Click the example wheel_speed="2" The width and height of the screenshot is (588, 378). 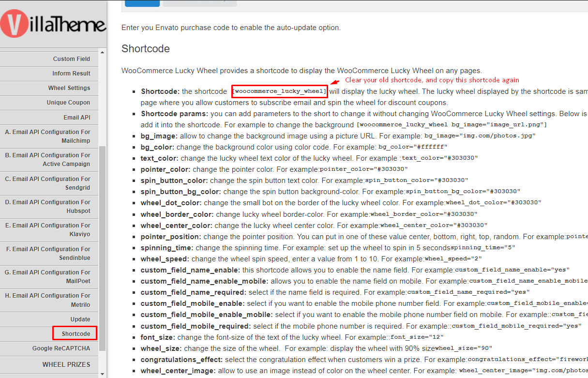click(x=453, y=259)
